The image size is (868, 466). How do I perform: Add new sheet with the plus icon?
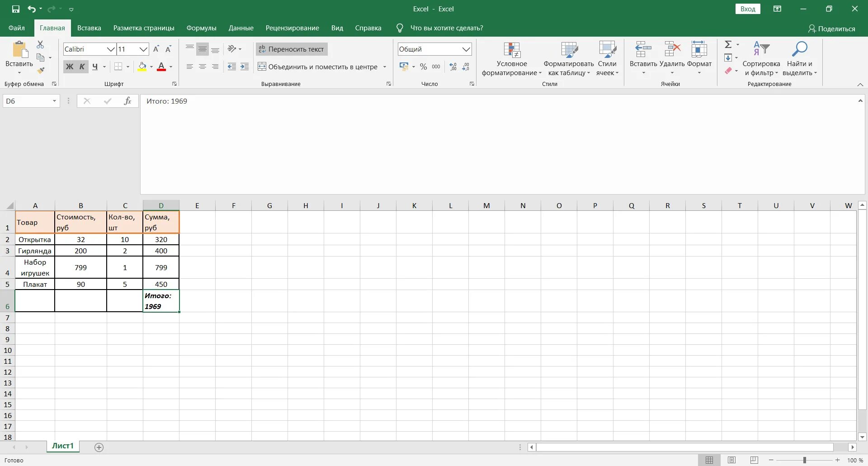click(x=99, y=447)
